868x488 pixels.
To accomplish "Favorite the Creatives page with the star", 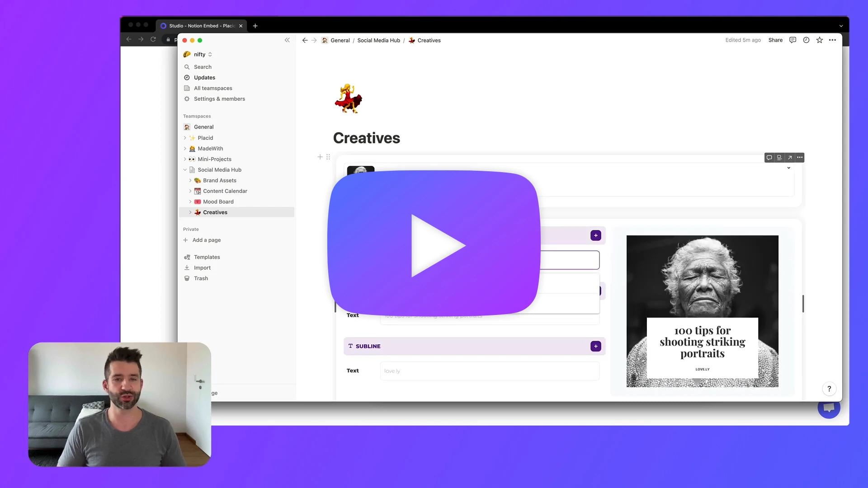I will 820,40.
